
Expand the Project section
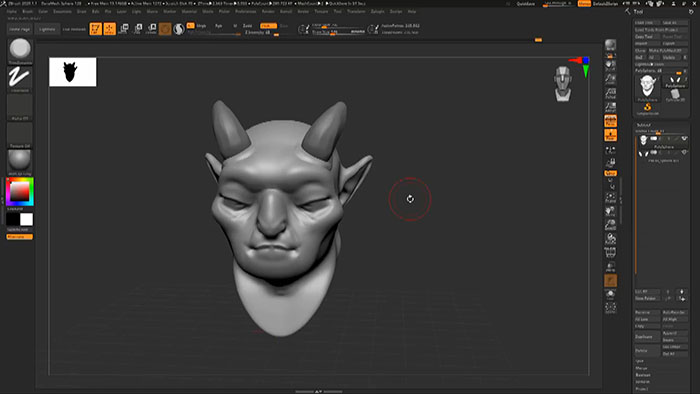[642, 389]
